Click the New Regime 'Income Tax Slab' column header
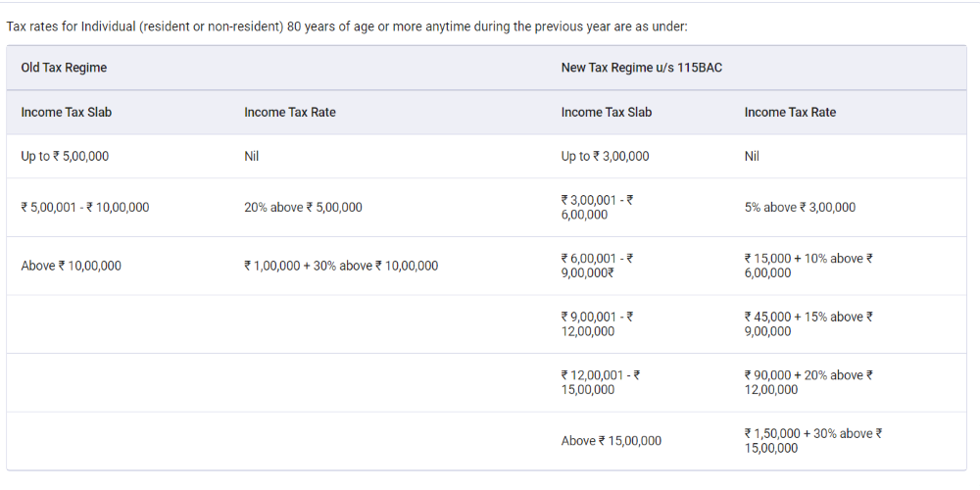The width and height of the screenshot is (980, 490). (x=607, y=113)
